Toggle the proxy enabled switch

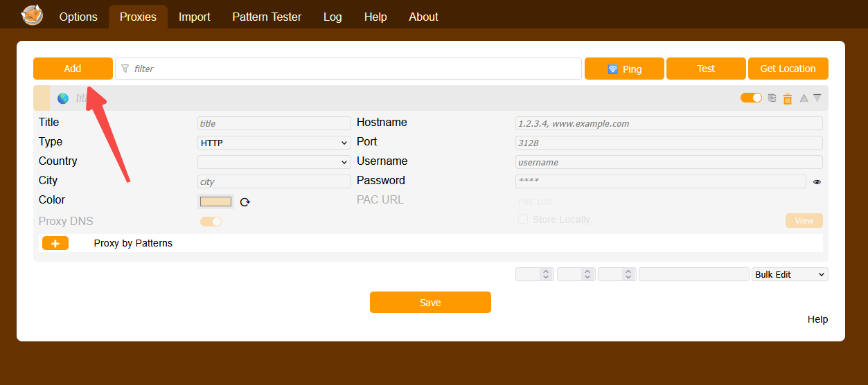point(751,98)
